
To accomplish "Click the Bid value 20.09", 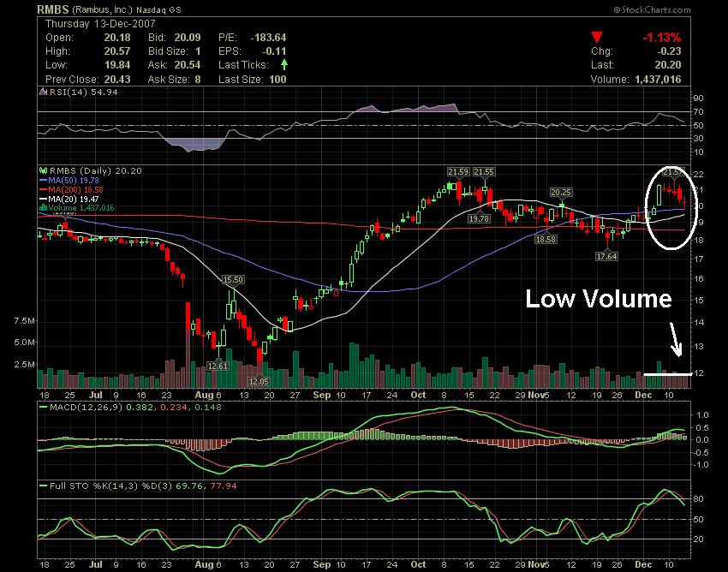I will pyautogui.click(x=188, y=38).
